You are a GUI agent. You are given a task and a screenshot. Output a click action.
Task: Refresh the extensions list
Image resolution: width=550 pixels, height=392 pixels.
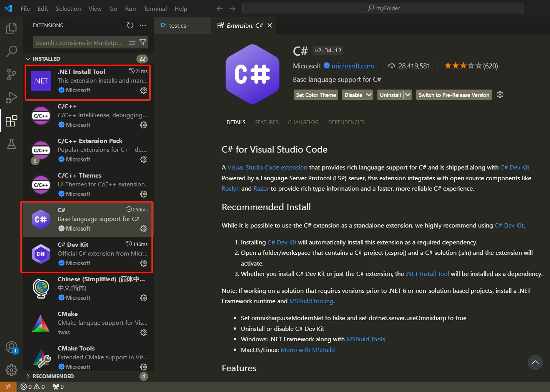coord(130,25)
